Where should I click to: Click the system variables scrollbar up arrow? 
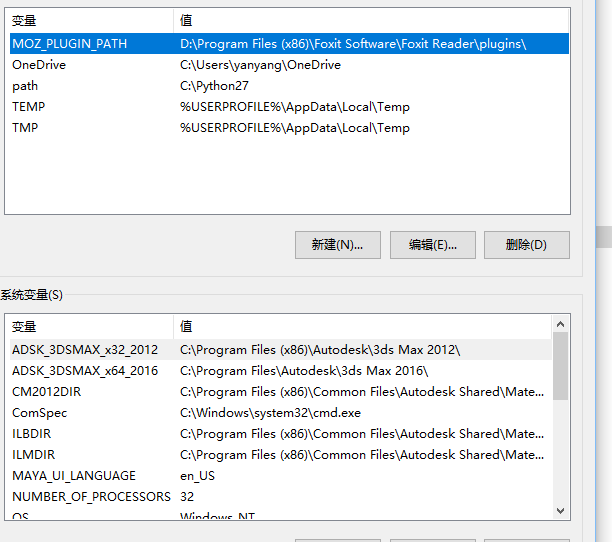[x=560, y=324]
